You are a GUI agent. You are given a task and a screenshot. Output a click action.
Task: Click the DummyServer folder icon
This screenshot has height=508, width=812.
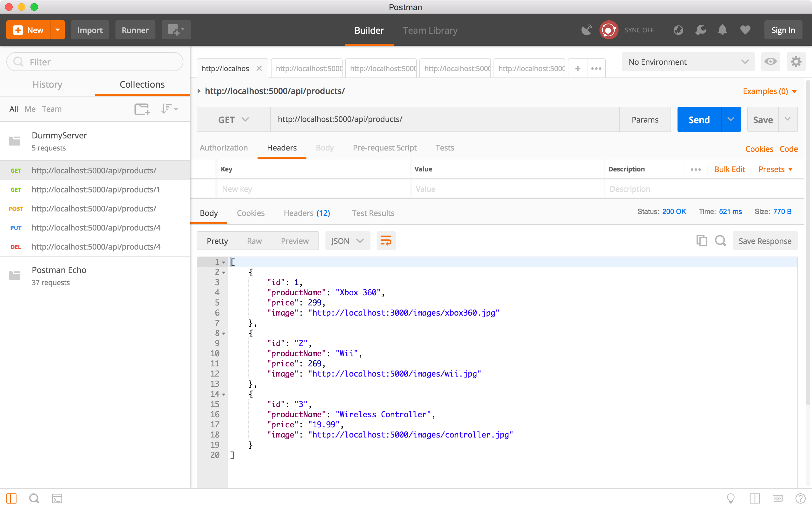coord(15,141)
